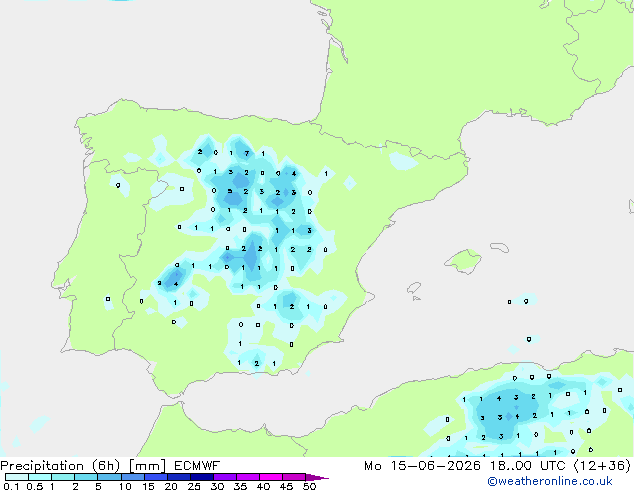The height and width of the screenshot is (490, 634).
Task: Click the '0.1' legend scale label
Action: [11, 486]
